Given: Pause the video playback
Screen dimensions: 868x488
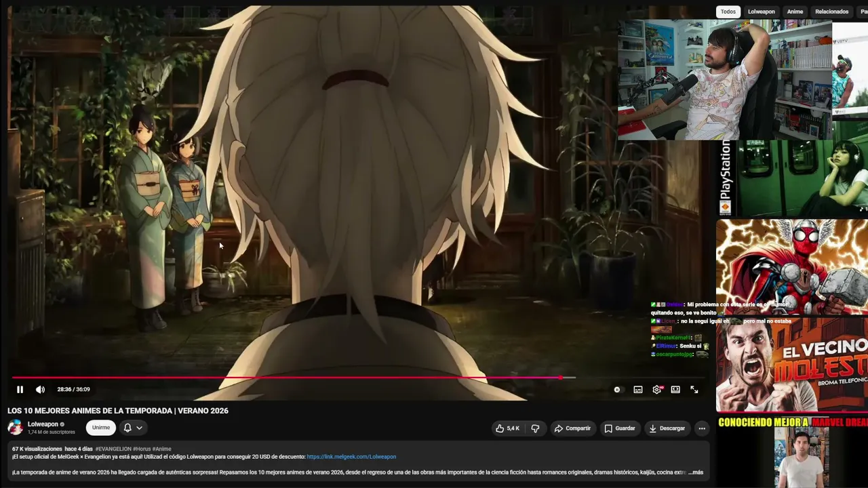Looking at the screenshot, I should pos(20,390).
